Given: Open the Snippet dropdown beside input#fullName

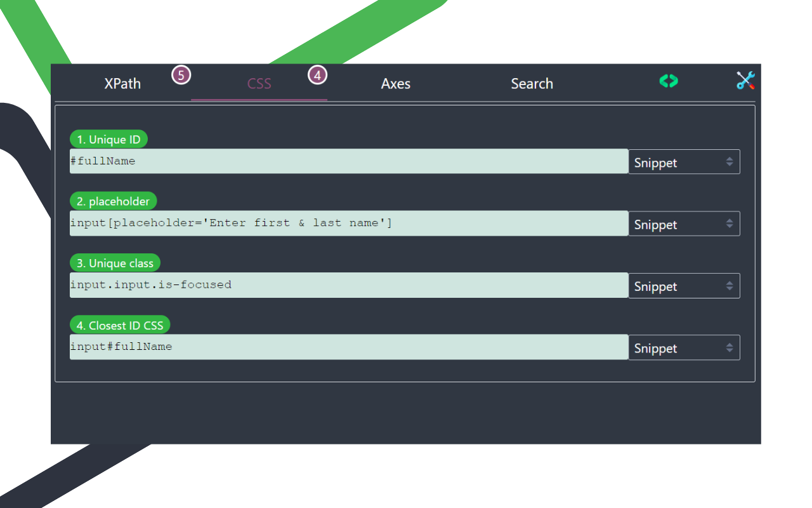Looking at the screenshot, I should click(x=684, y=347).
